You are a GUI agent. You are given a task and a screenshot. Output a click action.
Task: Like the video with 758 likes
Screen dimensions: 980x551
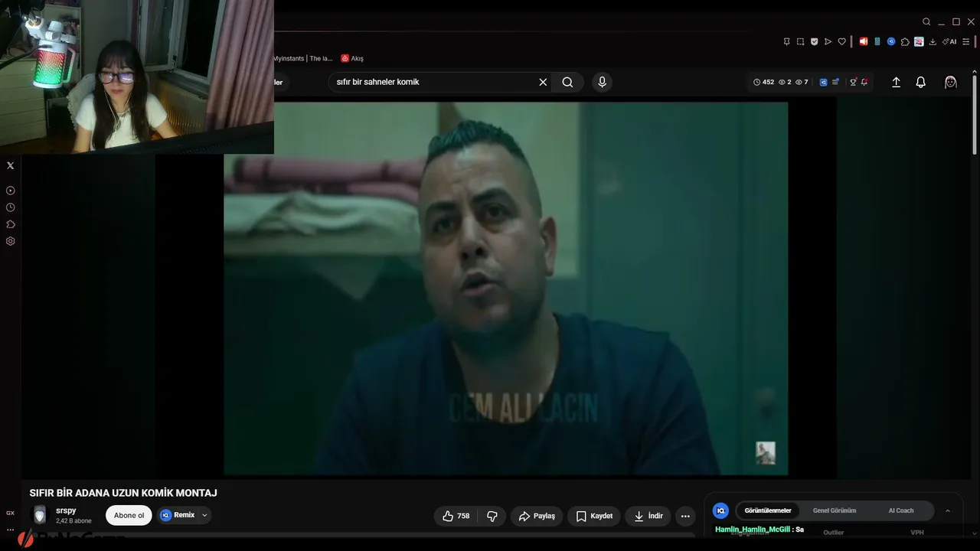click(x=456, y=516)
